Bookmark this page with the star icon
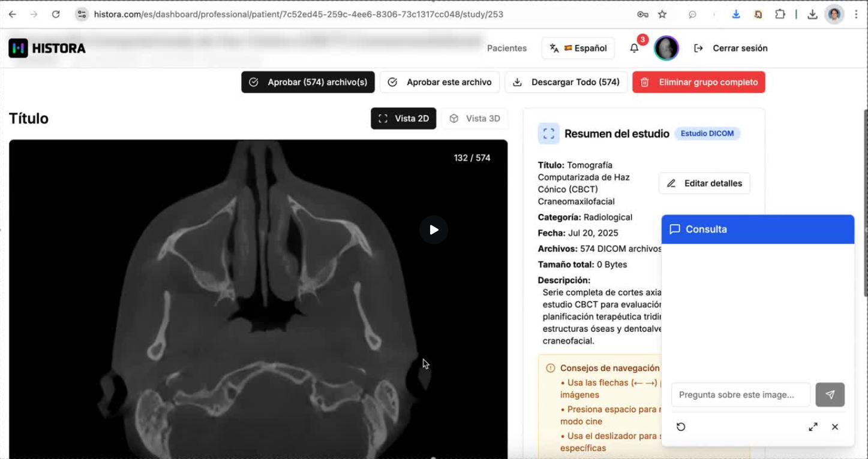Image resolution: width=868 pixels, height=459 pixels. click(x=662, y=14)
